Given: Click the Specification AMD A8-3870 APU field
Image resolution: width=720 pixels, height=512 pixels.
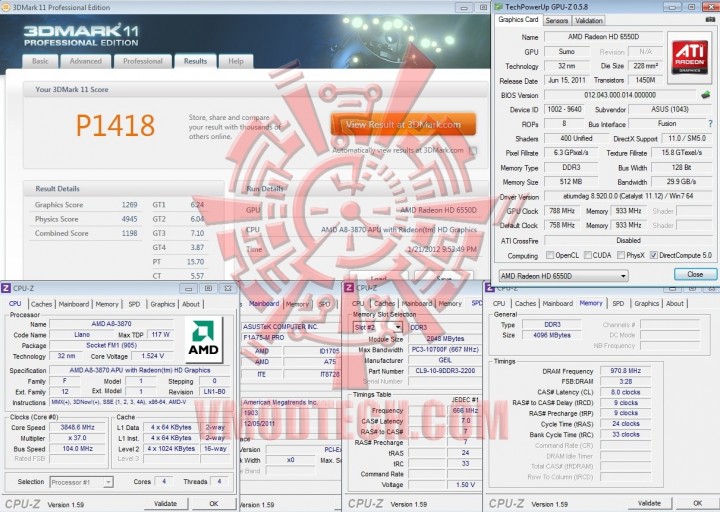Looking at the screenshot, I should 140,371.
